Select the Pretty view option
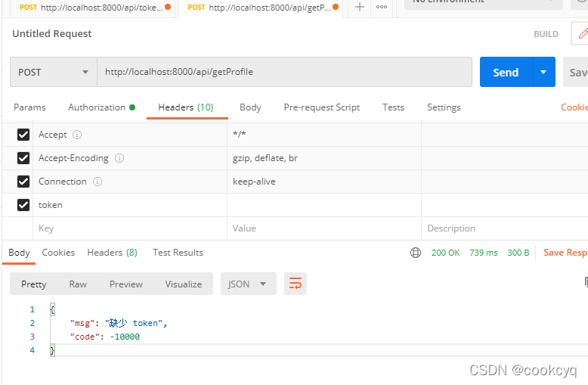The width and height of the screenshot is (588, 385). 34,284
